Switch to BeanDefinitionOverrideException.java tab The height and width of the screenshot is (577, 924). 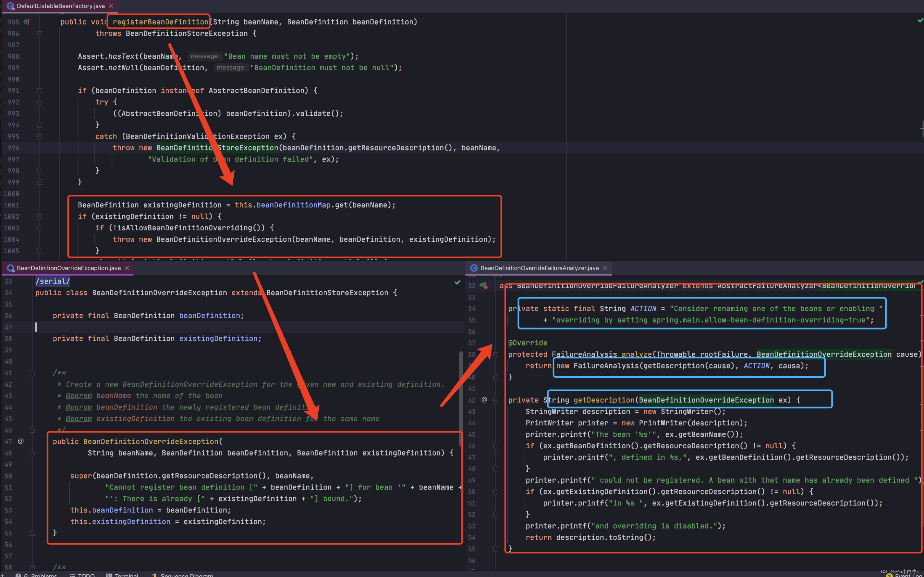pos(69,268)
